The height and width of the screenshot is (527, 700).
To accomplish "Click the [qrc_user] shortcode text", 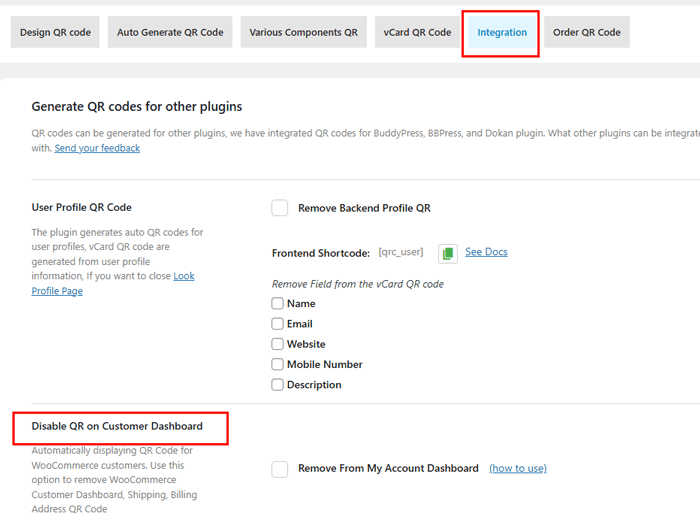I will [403, 253].
